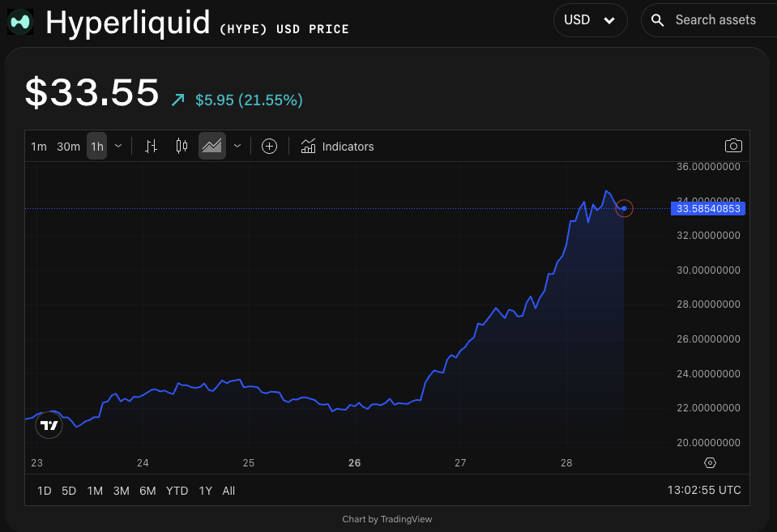Select the Area chart style icon
Viewport: 777px width, 532px height.
coord(212,147)
